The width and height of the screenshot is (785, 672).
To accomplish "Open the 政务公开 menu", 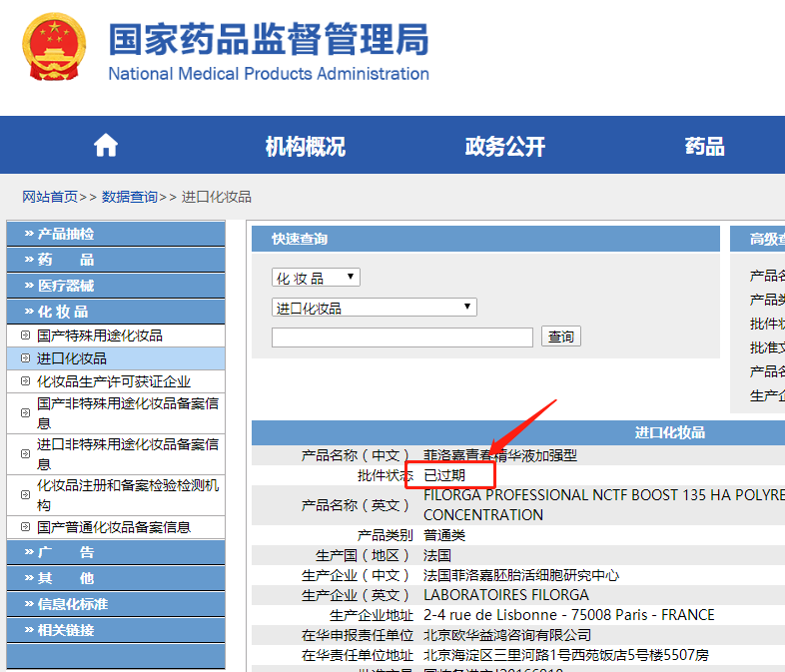I will click(504, 146).
